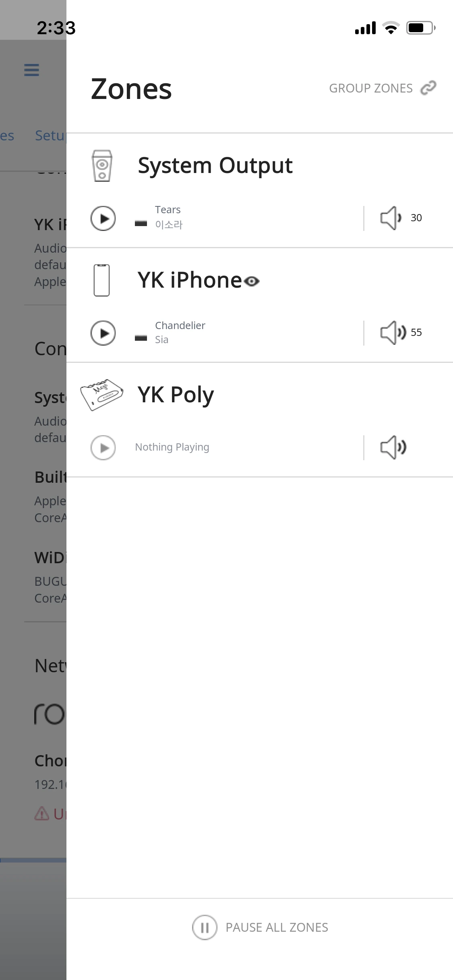Adjust System Output volume value 30
The height and width of the screenshot is (980, 453).
[416, 218]
